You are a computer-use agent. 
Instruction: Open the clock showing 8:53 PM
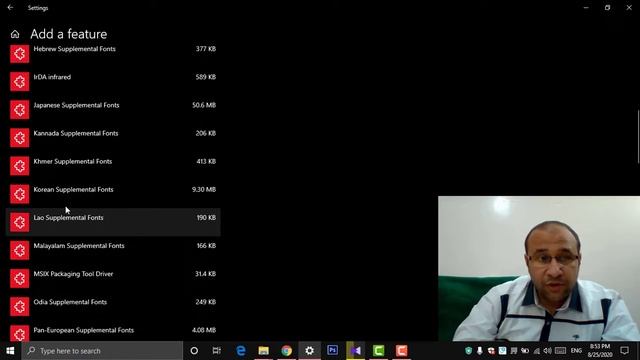coord(600,351)
